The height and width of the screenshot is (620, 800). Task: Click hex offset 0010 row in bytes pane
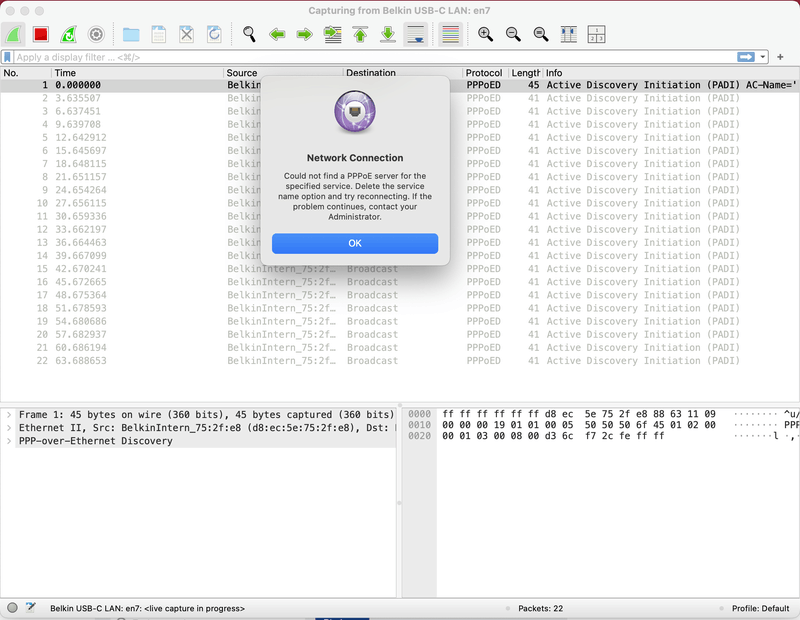(419, 425)
